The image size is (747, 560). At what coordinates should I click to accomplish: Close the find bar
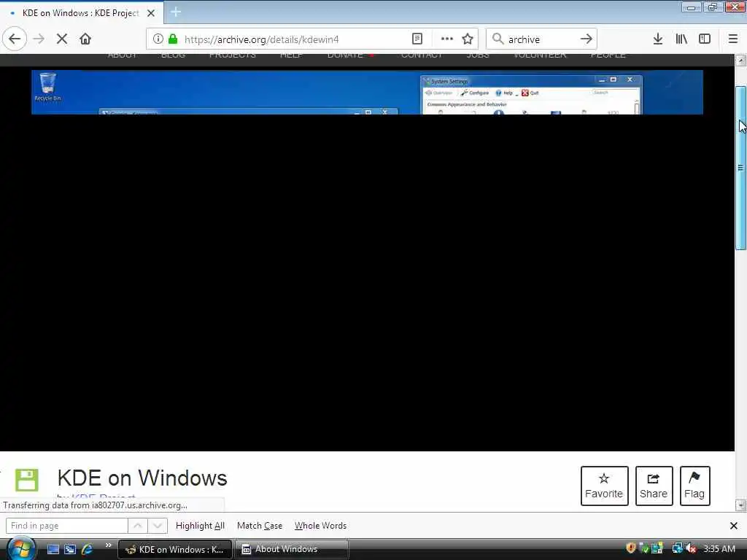point(734,526)
